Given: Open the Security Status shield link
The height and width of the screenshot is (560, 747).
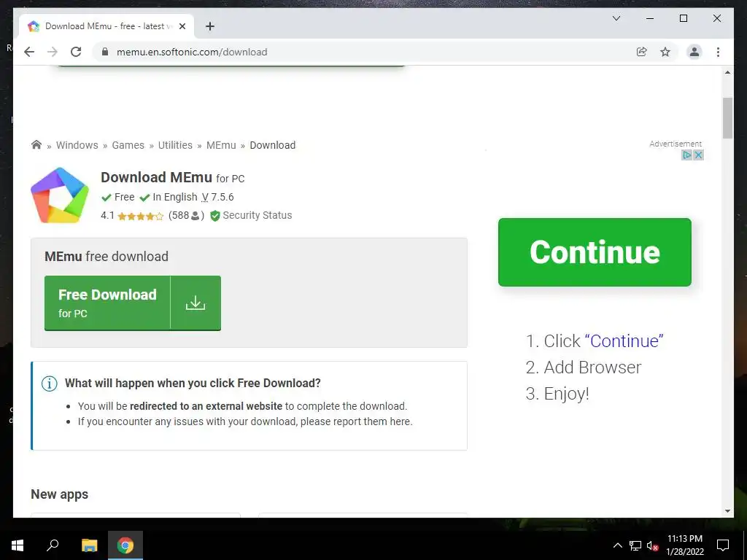Looking at the screenshot, I should (251, 215).
